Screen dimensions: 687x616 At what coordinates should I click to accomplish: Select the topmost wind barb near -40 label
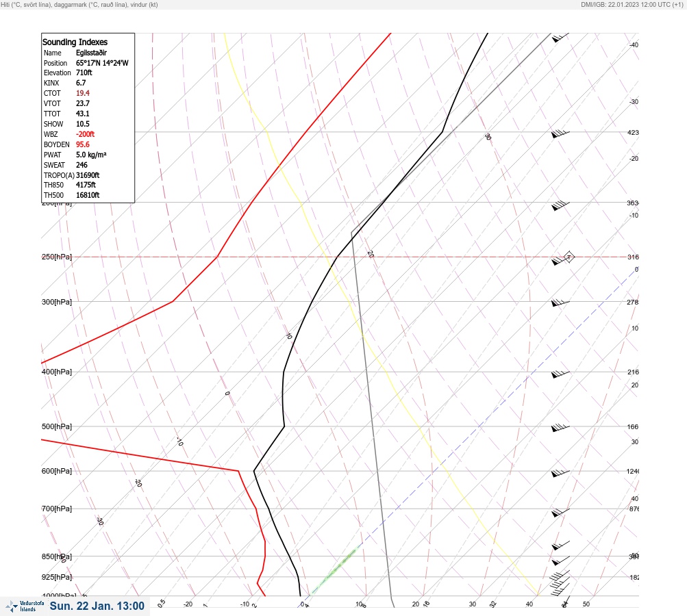pyautogui.click(x=560, y=38)
